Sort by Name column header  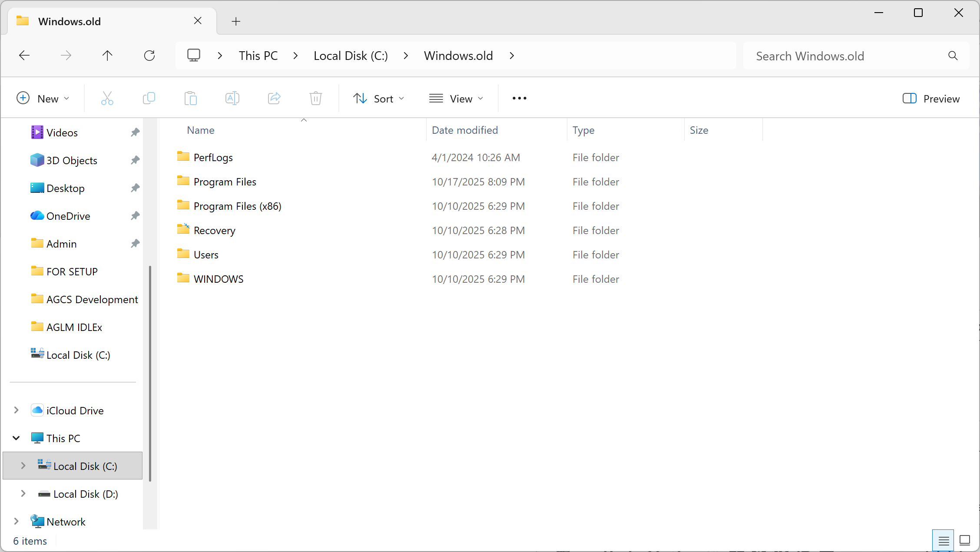201,130
